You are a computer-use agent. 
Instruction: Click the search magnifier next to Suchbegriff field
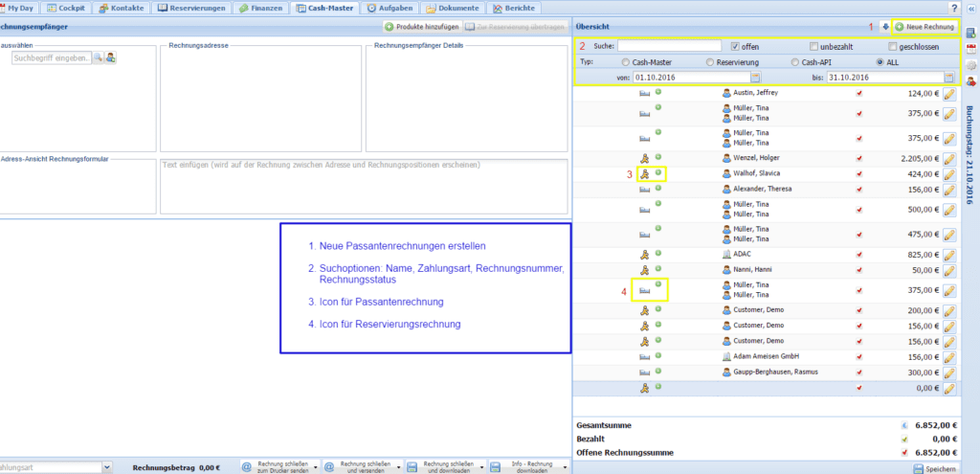pyautogui.click(x=98, y=58)
